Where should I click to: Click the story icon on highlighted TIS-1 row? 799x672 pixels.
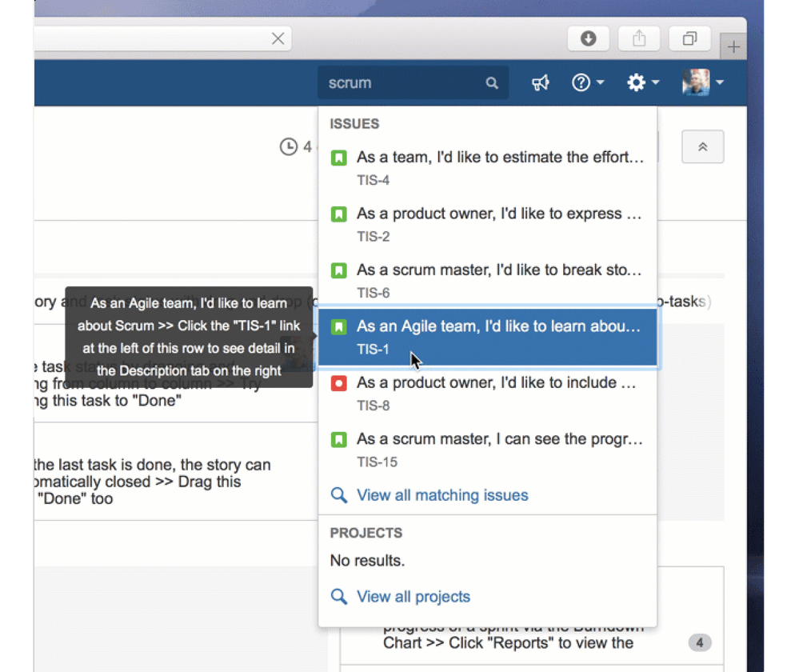(x=339, y=327)
